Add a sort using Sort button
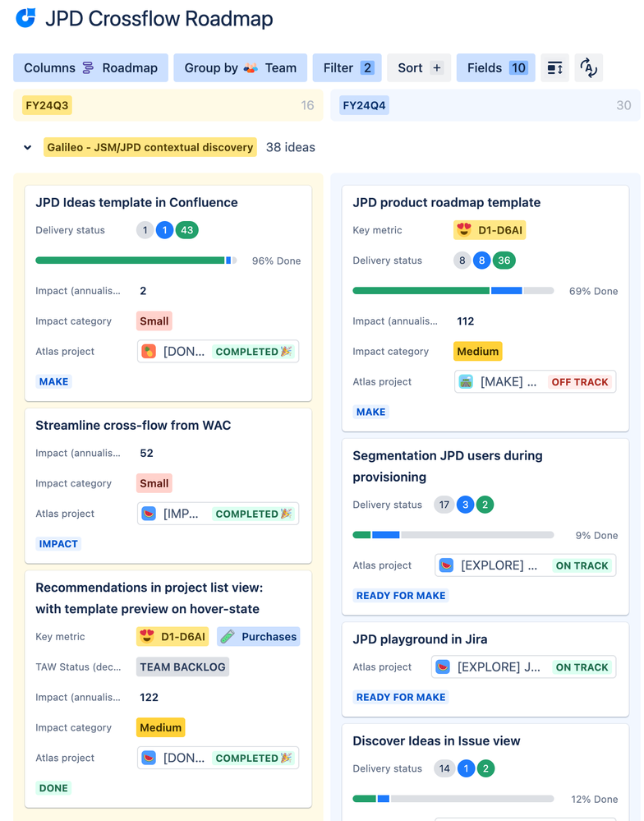The image size is (644, 821). click(x=419, y=68)
